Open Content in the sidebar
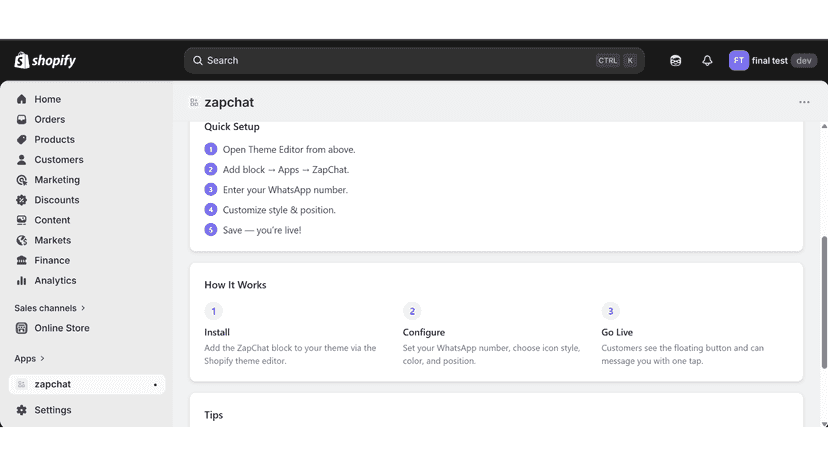 tap(52, 220)
